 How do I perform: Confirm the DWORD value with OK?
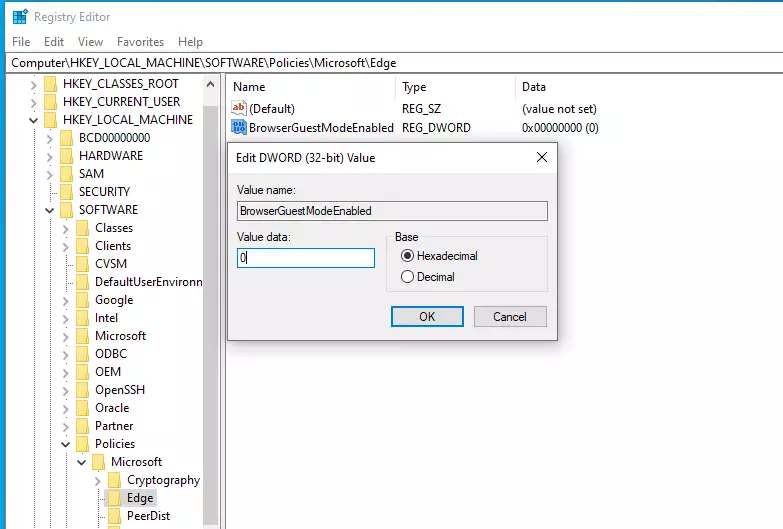coord(427,317)
